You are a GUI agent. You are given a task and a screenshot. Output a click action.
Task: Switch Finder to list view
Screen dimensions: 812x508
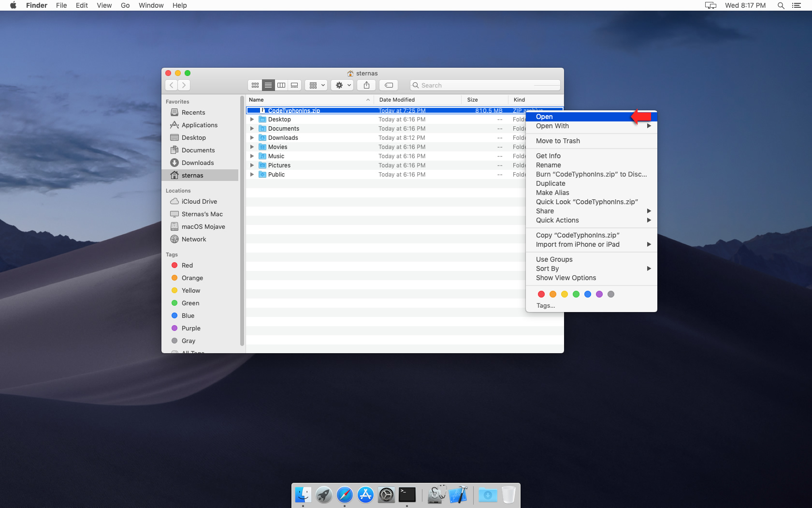click(268, 85)
